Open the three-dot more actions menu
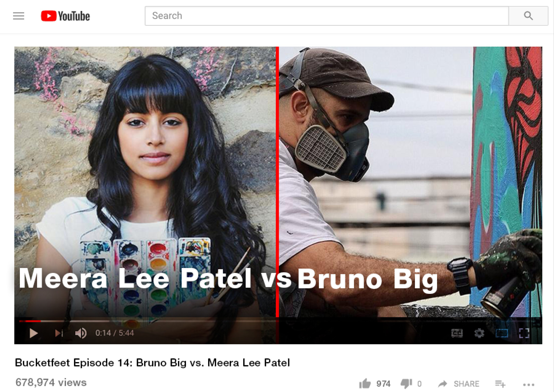Image resolution: width=554 pixels, height=392 pixels. point(529,384)
